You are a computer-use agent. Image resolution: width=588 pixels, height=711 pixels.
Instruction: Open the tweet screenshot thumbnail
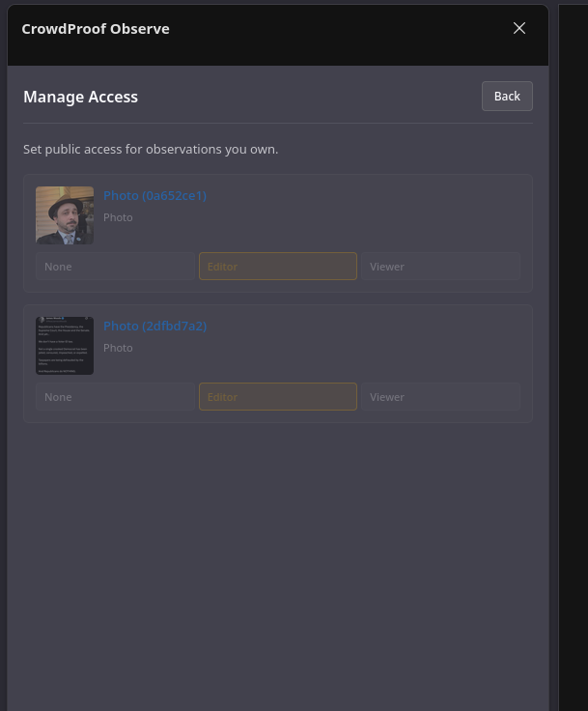[65, 346]
